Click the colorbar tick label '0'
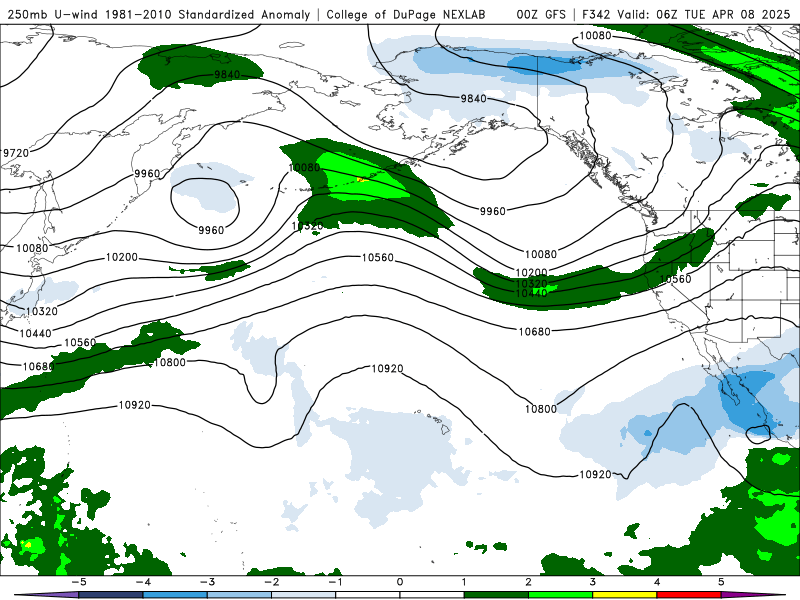 399,582
